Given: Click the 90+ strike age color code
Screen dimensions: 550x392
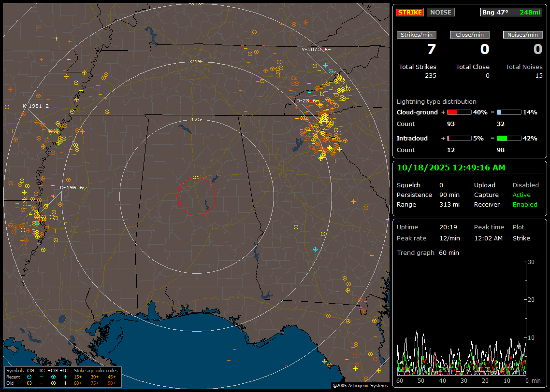Looking at the screenshot, I should [x=112, y=383].
